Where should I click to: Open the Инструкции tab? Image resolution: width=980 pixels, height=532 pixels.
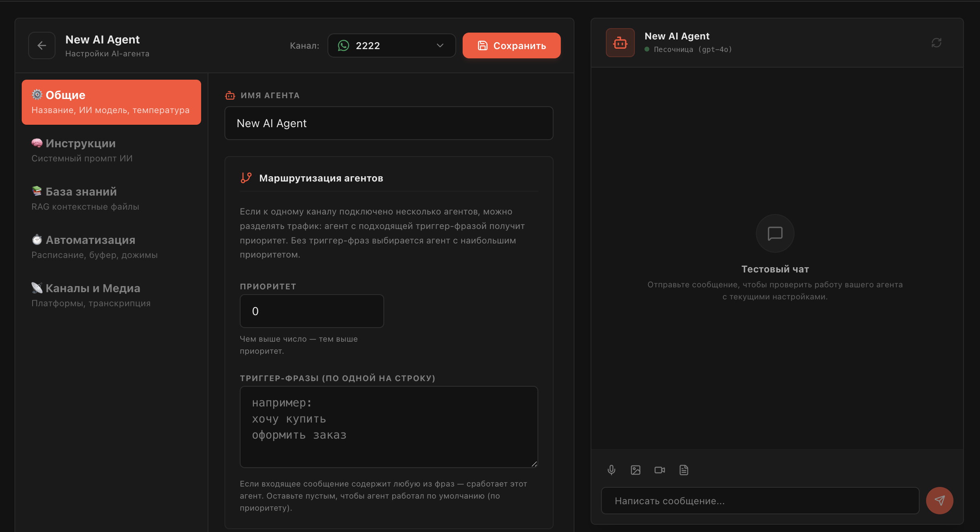(x=111, y=151)
